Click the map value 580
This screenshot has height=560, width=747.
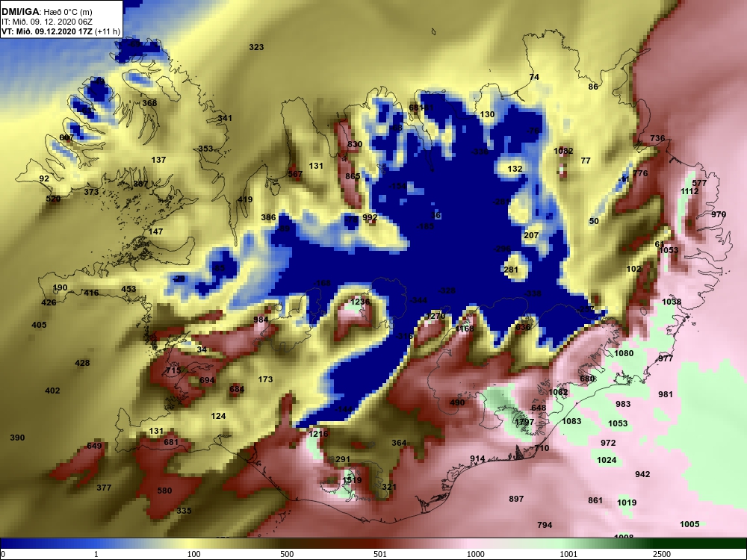pyautogui.click(x=164, y=491)
